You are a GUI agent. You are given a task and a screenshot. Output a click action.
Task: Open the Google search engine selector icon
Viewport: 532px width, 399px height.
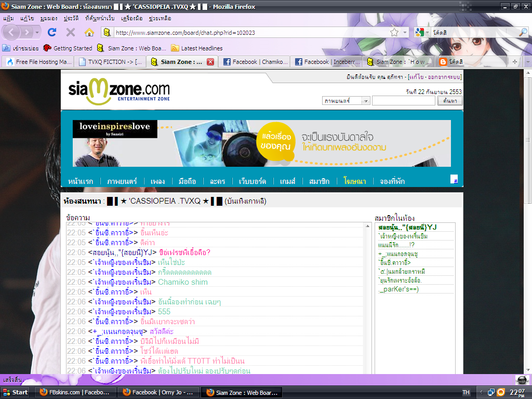tap(420, 32)
